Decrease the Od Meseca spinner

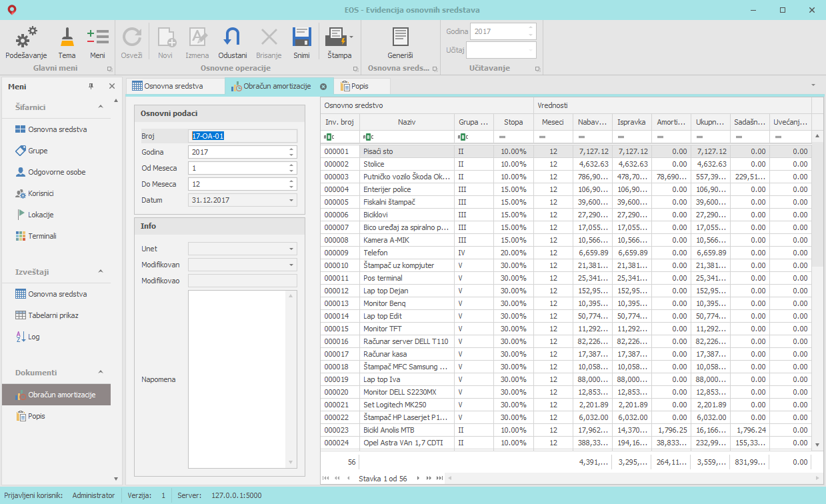291,171
